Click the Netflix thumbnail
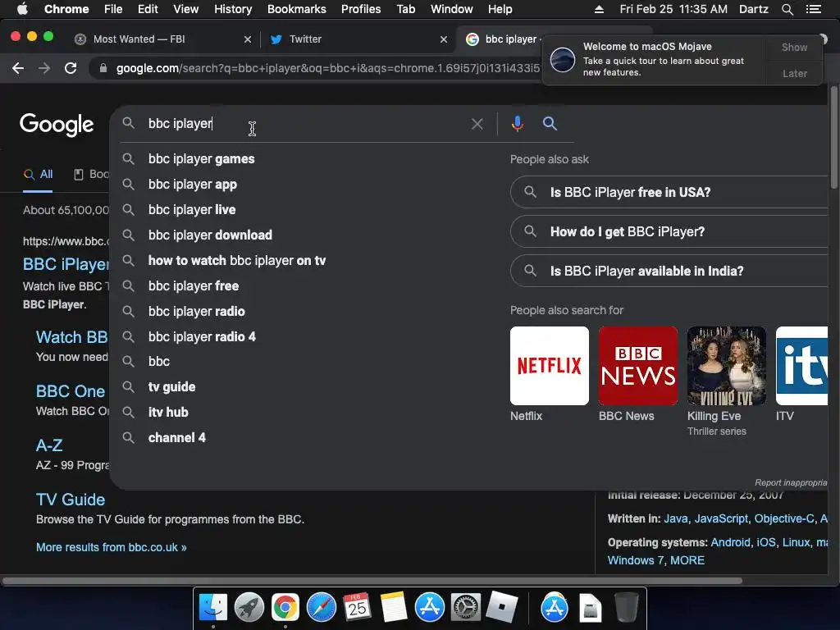The image size is (840, 630). [x=549, y=366]
